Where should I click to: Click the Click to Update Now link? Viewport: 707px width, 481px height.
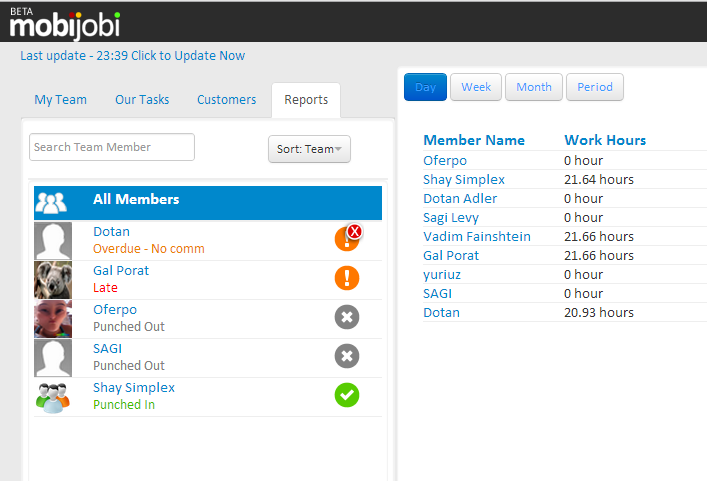tap(187, 56)
